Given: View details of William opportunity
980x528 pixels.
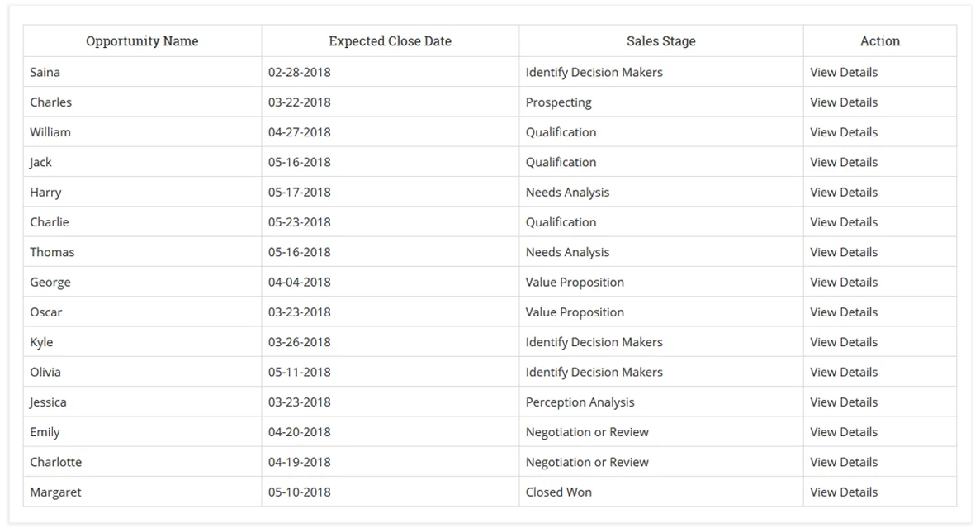Looking at the screenshot, I should point(843,132).
